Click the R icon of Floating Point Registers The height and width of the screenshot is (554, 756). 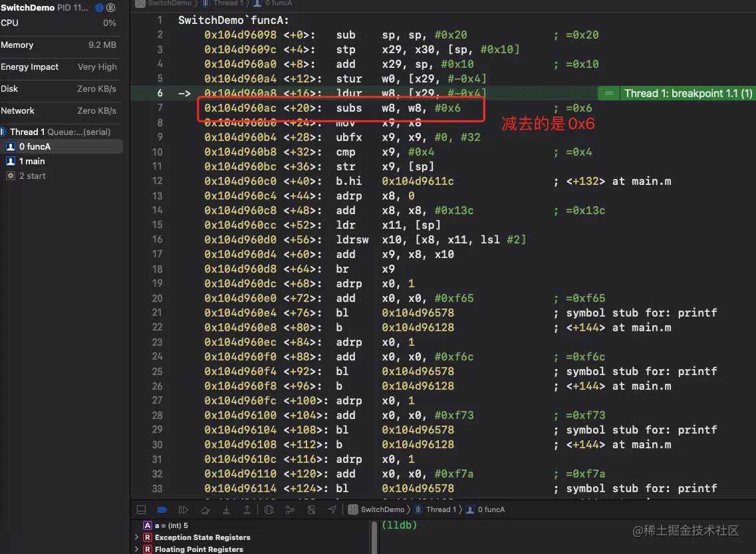pyautogui.click(x=148, y=549)
